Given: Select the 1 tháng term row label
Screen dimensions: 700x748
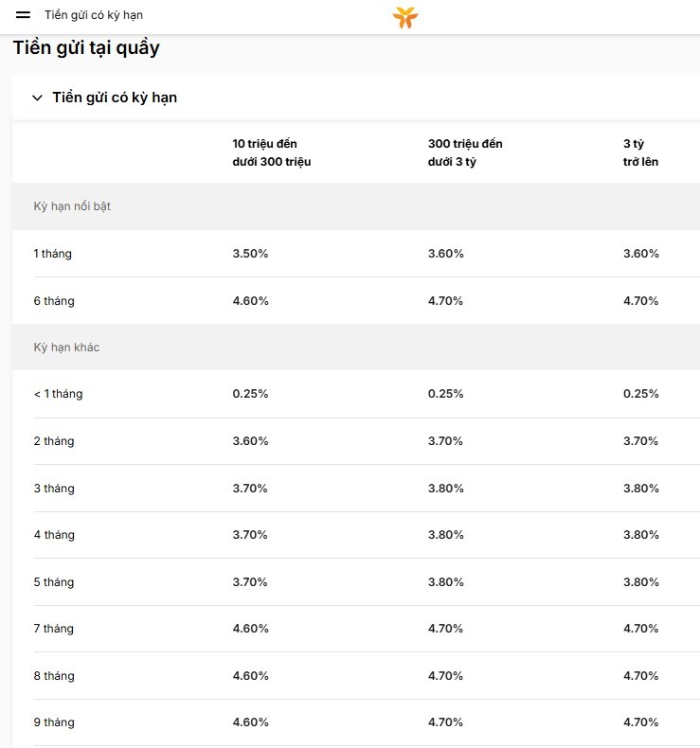Looking at the screenshot, I should point(52,254).
